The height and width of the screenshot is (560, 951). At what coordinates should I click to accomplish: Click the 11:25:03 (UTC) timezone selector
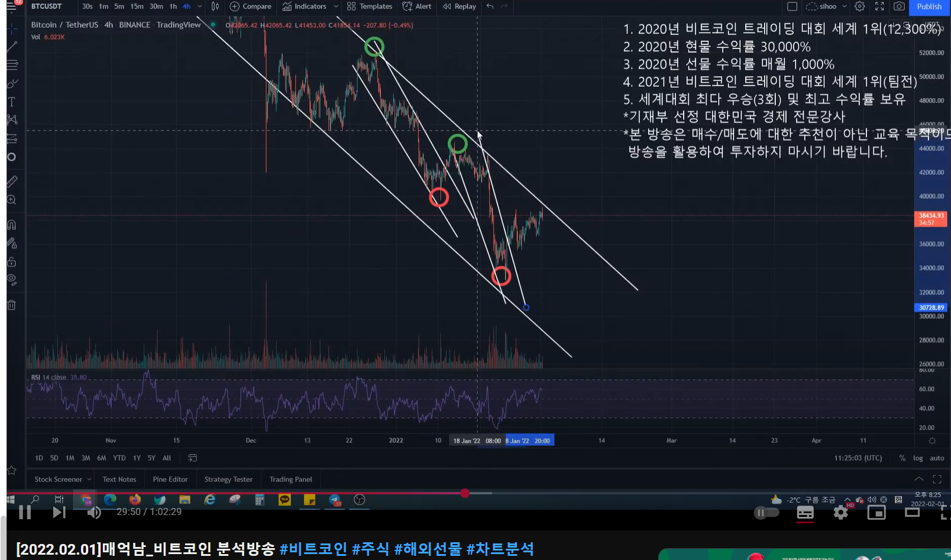tap(858, 458)
